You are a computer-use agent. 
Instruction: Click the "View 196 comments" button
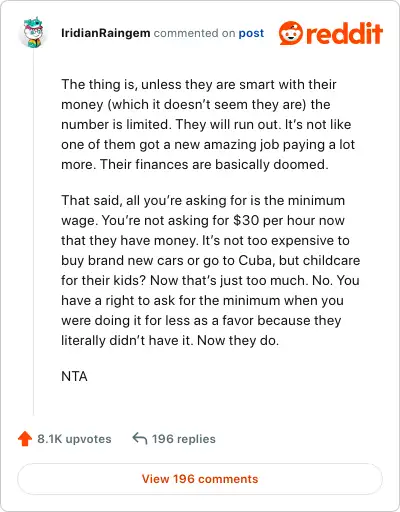point(200,479)
